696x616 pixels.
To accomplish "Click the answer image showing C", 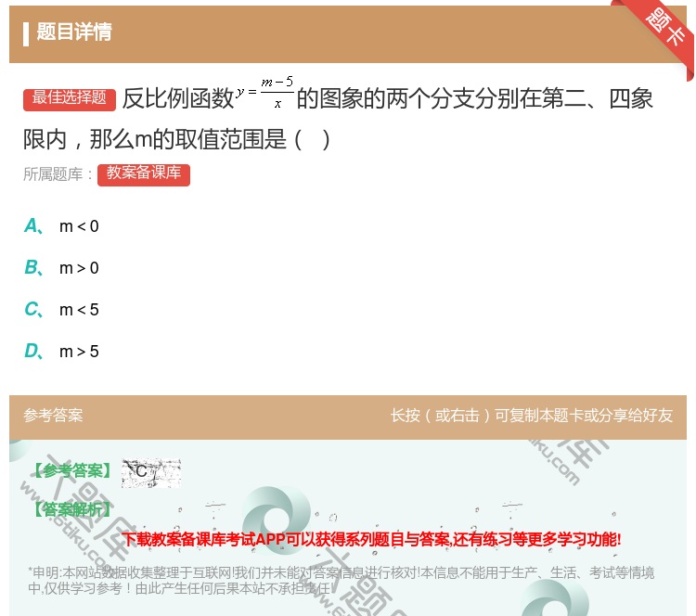I will 151,473.
